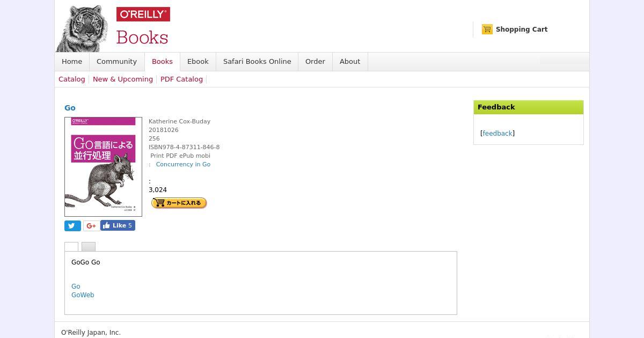Click the O'Reilly tiger logo image
The height and width of the screenshot is (338, 644).
point(83,28)
